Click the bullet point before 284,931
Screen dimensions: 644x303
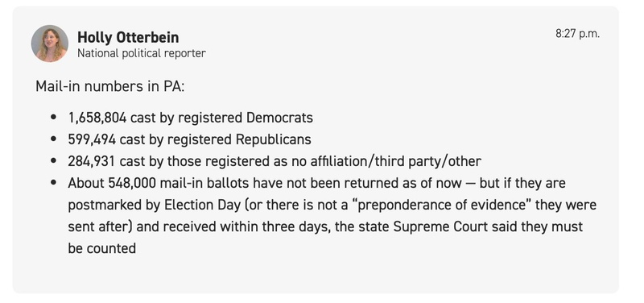(53, 161)
